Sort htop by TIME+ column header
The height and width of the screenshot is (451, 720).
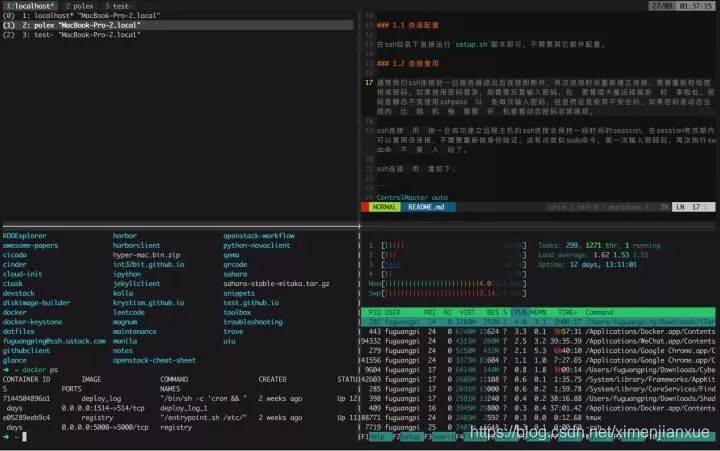pos(567,312)
